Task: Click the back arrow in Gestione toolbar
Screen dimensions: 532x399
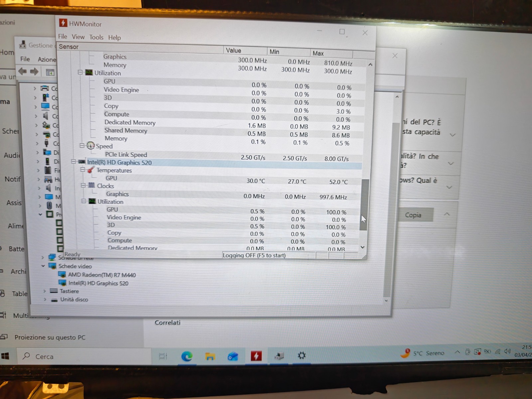Action: (23, 71)
